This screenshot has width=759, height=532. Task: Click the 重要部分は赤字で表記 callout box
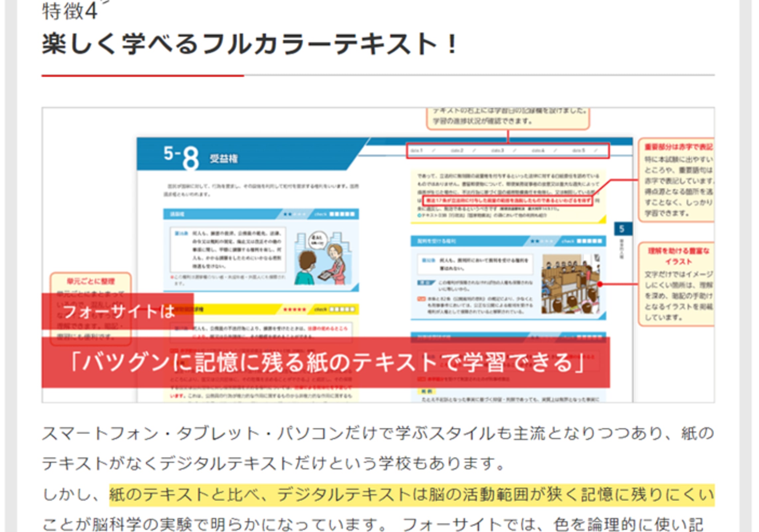pos(676,180)
